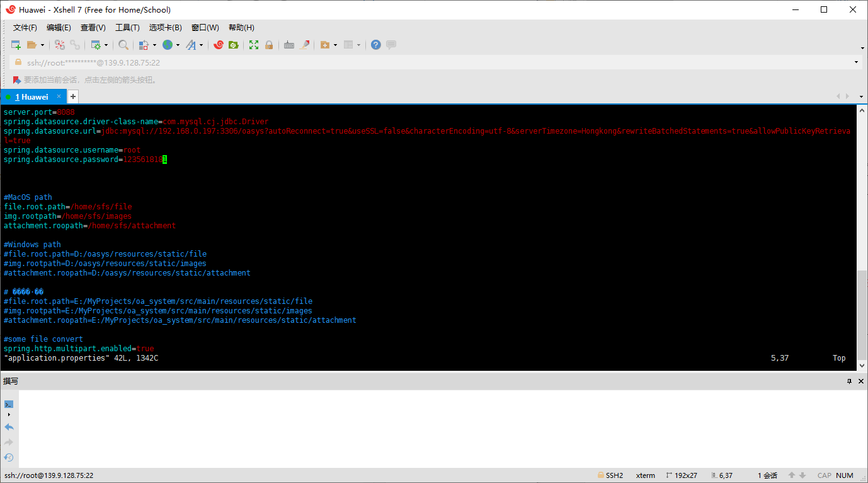The image size is (868, 483).
Task: Open the 工具(T) menu
Action: [127, 28]
